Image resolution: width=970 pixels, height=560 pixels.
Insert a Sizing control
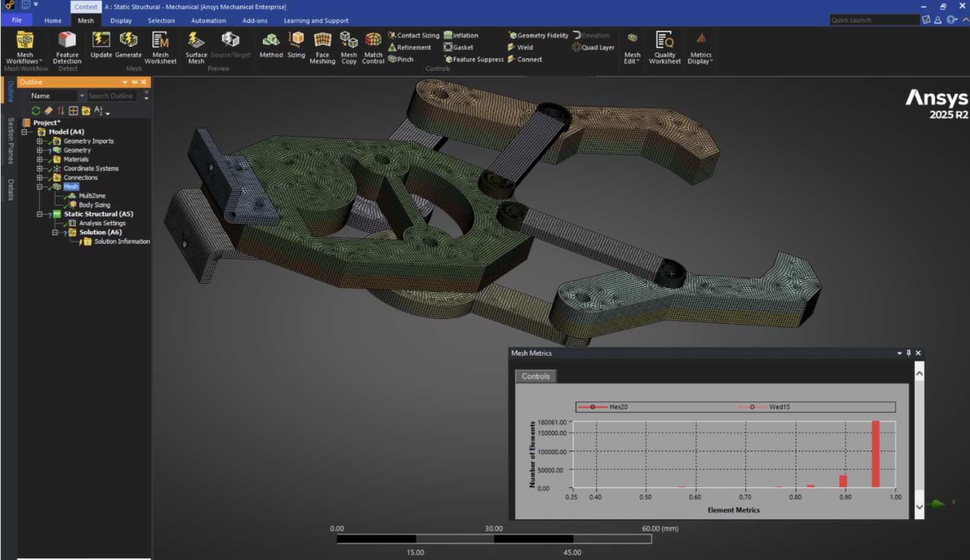click(296, 45)
